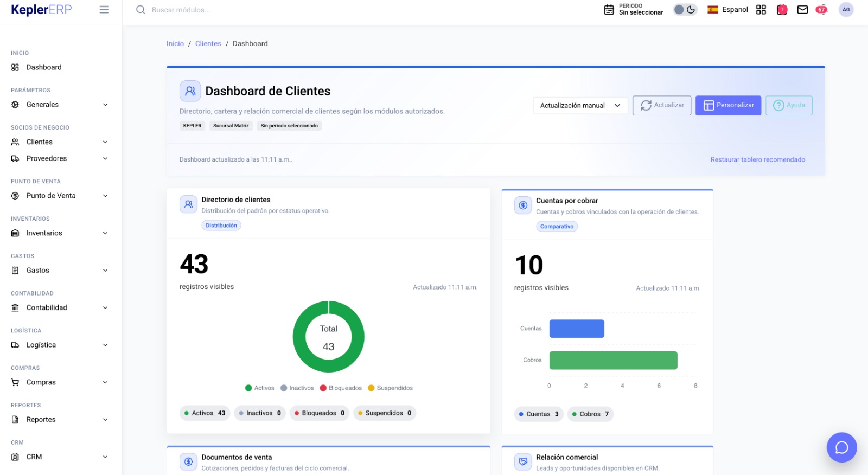Click the Compras cart icon

(15, 382)
